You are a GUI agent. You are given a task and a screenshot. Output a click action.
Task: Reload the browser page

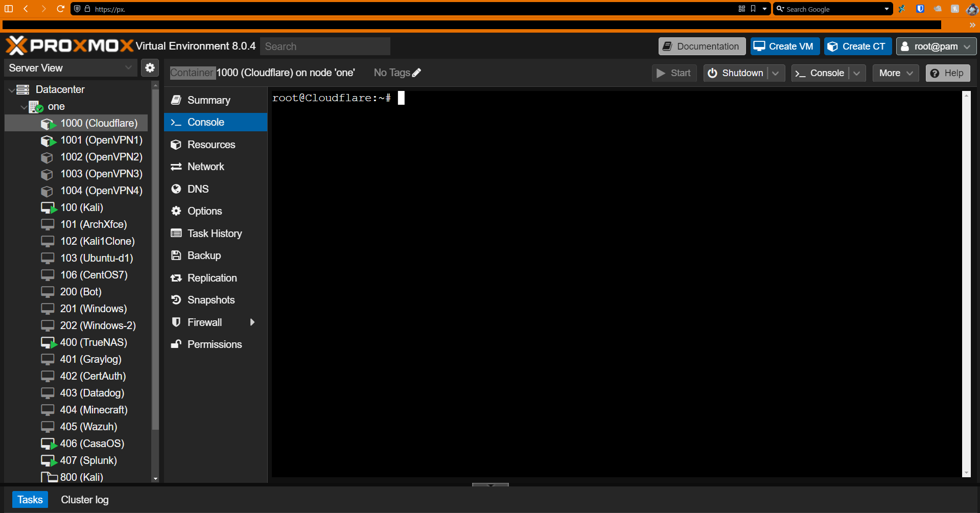(60, 9)
